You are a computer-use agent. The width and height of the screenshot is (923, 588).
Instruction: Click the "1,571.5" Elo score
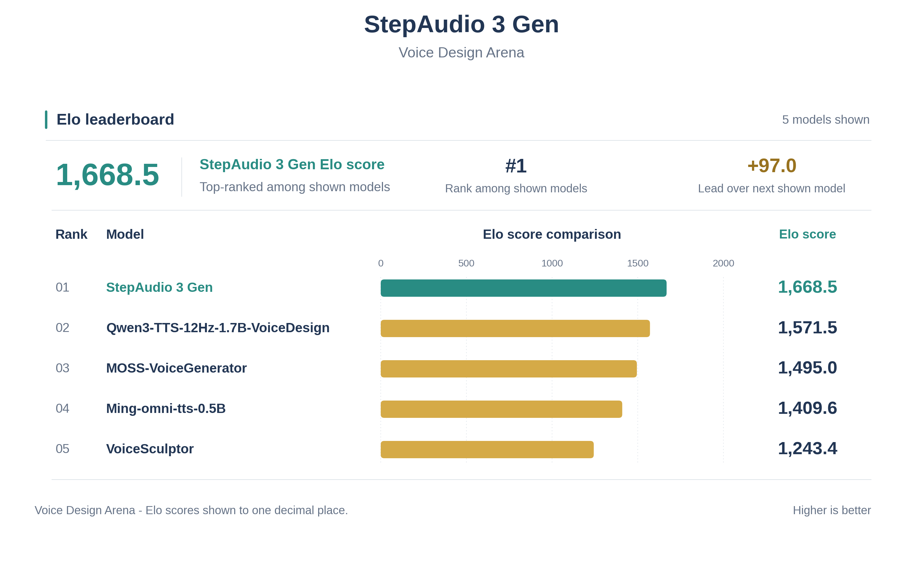click(807, 328)
